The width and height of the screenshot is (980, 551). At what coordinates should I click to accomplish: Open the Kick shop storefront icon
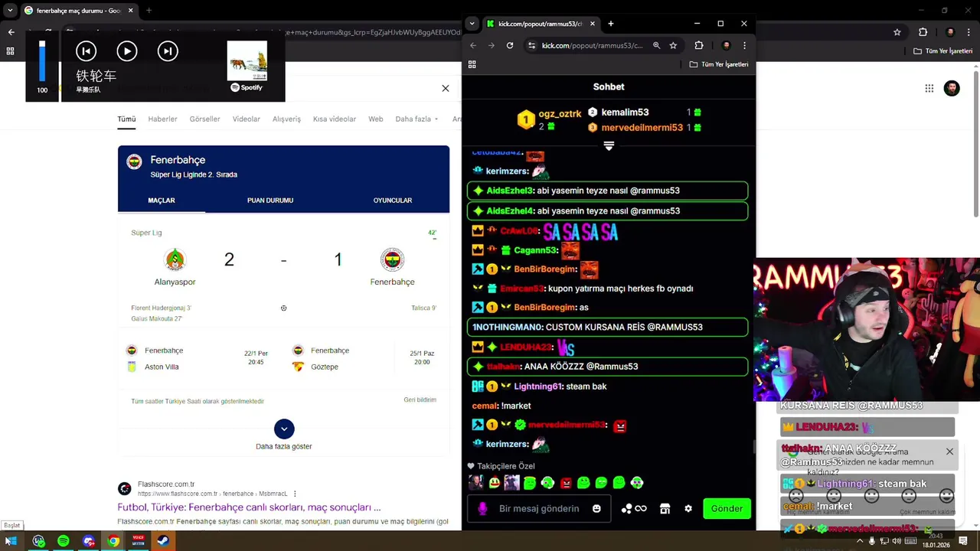pos(665,509)
